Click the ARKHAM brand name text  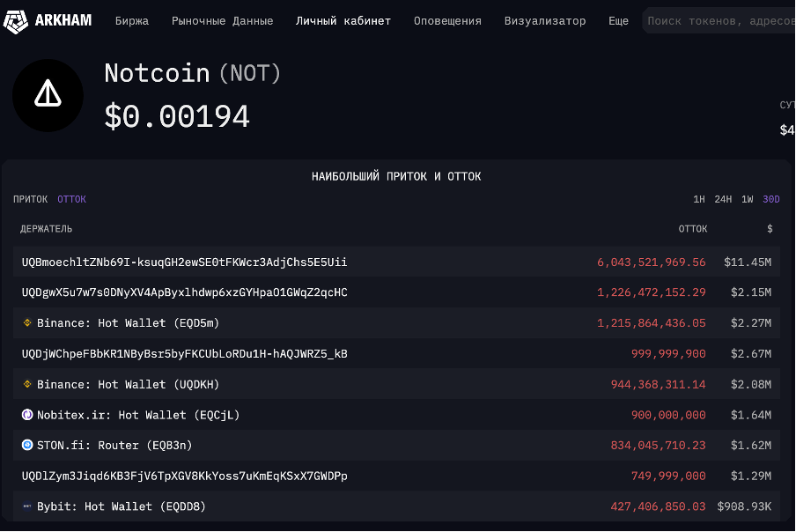[x=63, y=20]
